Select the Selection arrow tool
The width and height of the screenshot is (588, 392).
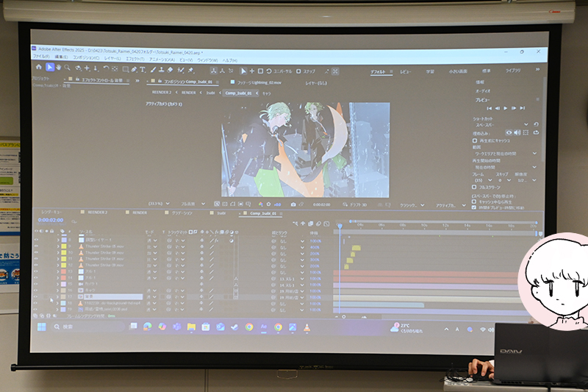point(49,67)
